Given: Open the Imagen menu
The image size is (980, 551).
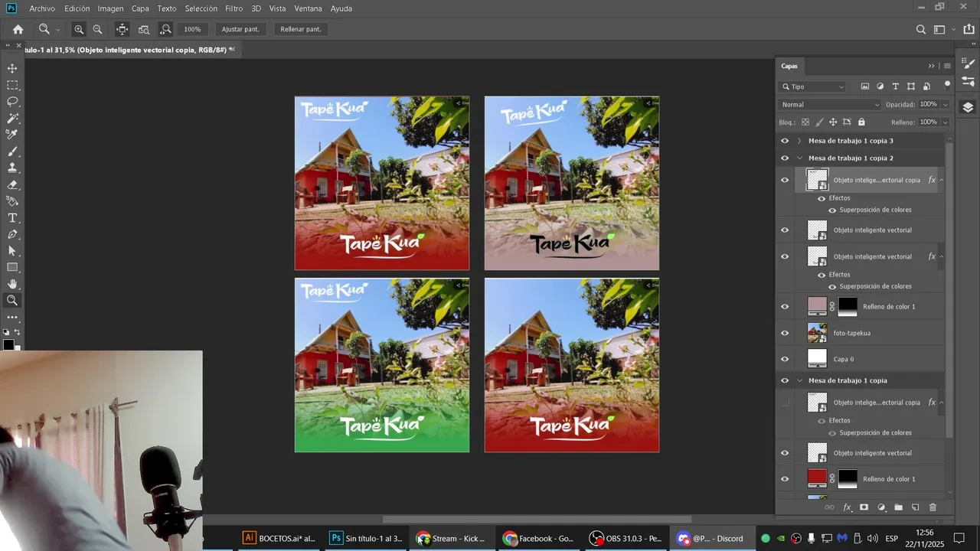Looking at the screenshot, I should pyautogui.click(x=110, y=8).
